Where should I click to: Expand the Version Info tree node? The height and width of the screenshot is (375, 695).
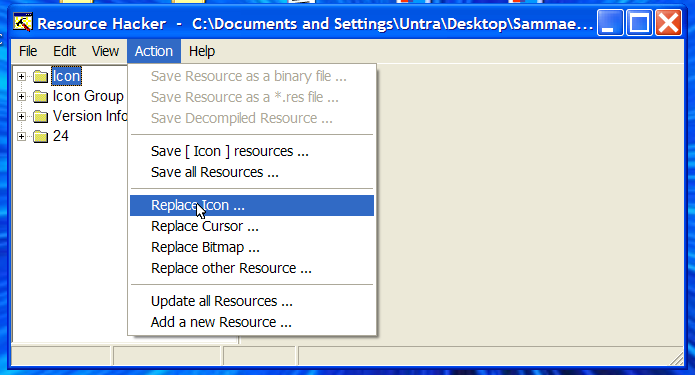coord(21,117)
